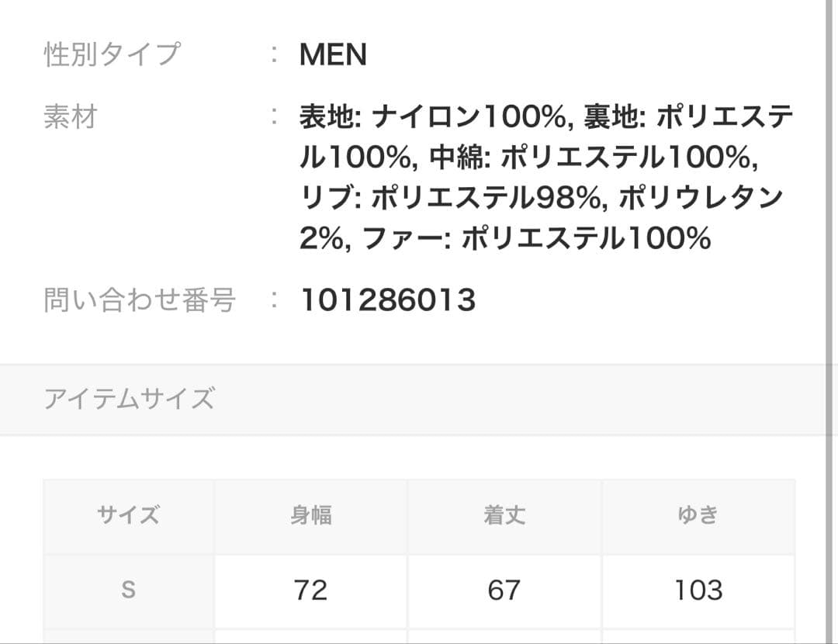Click the 着丈 column header
The width and height of the screenshot is (838, 644).
pos(504,515)
